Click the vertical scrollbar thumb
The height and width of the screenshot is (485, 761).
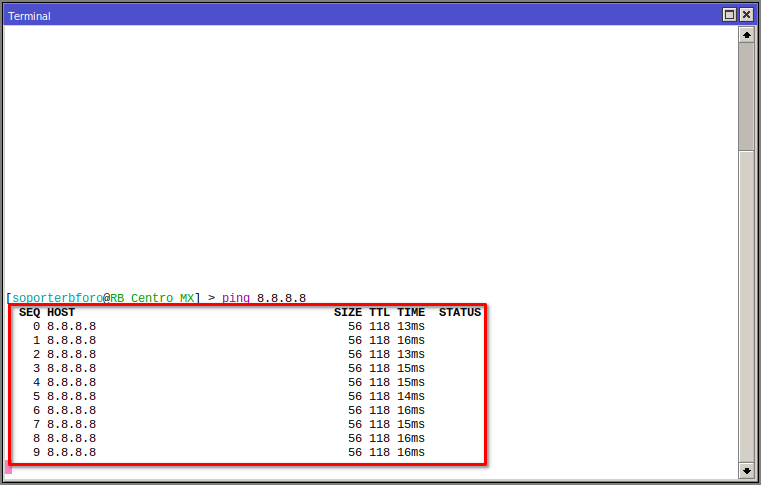pos(746,95)
